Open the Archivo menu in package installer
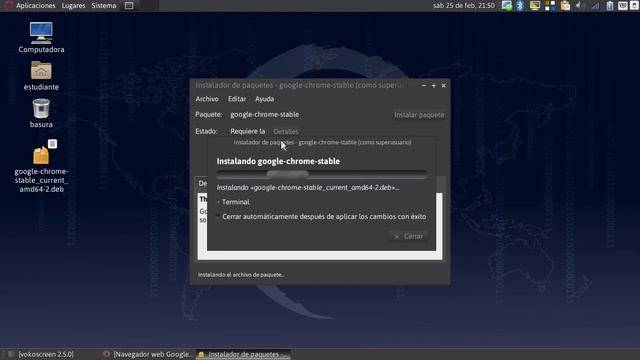 [207, 99]
